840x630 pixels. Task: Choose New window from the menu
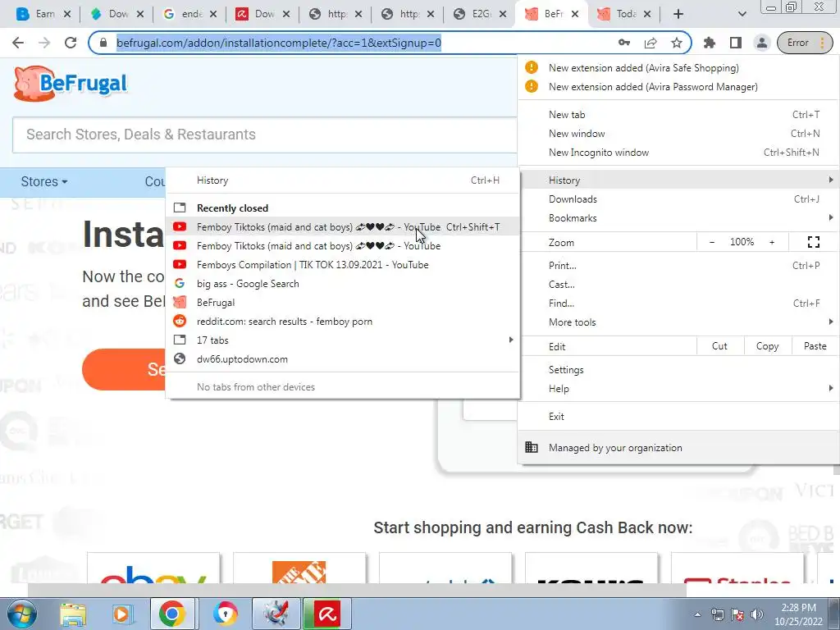click(678, 134)
